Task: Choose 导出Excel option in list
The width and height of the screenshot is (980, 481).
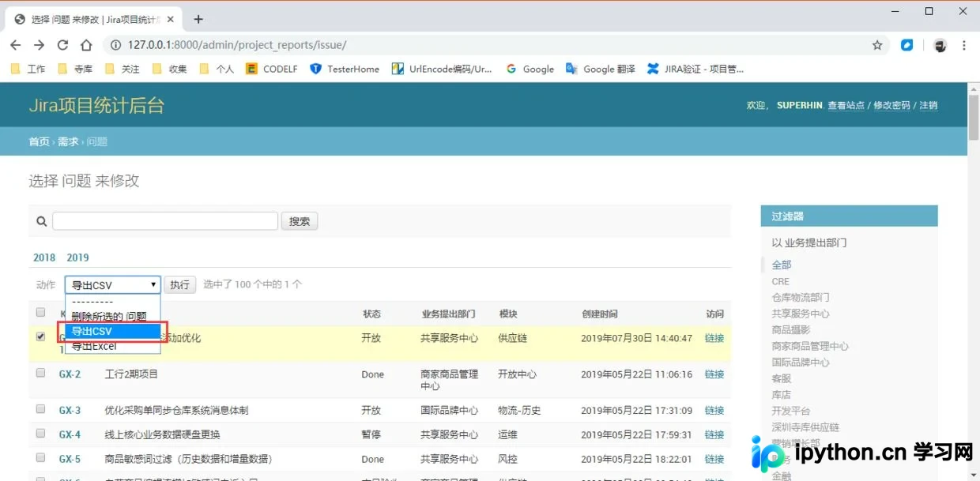Action: [113, 346]
